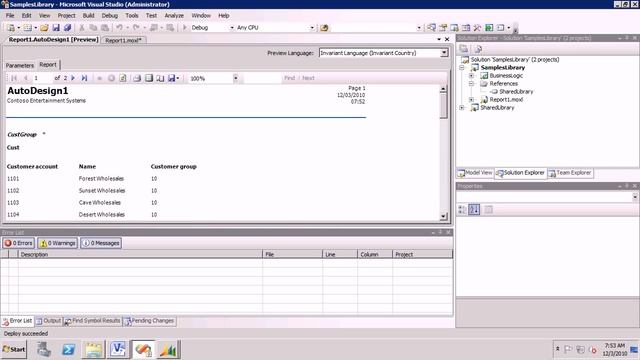Expand the bottom SharedLibrary project node
This screenshot has height=360, width=640.
pos(462,108)
